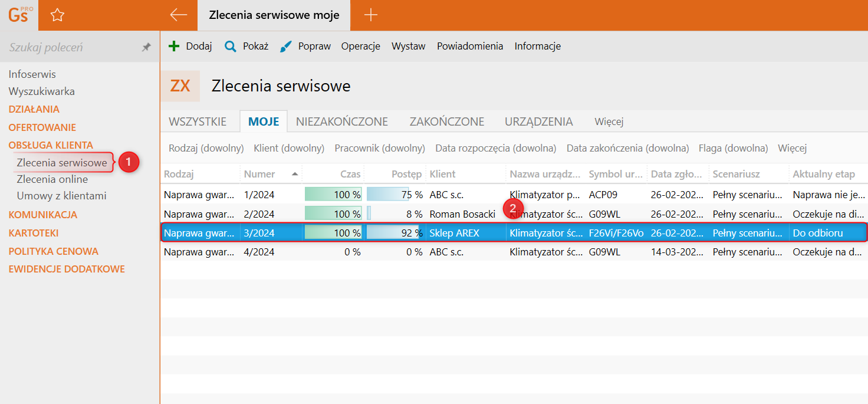Select the Roman Bosacki order row

462,214
